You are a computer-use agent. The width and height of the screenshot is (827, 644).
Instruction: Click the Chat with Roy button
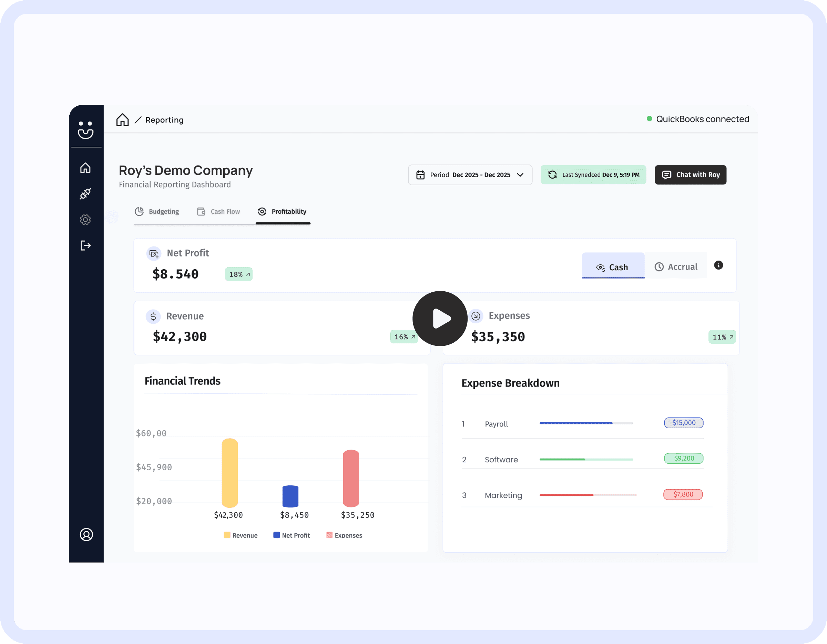pos(690,175)
